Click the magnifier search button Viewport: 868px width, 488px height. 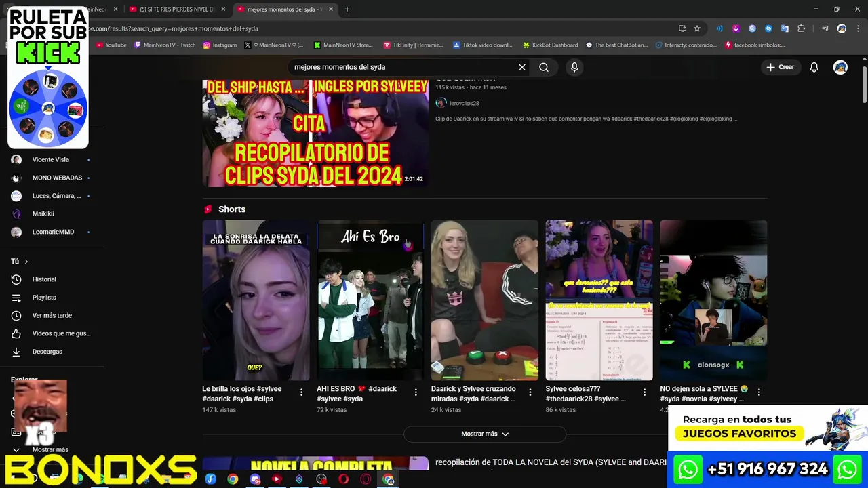click(x=544, y=67)
